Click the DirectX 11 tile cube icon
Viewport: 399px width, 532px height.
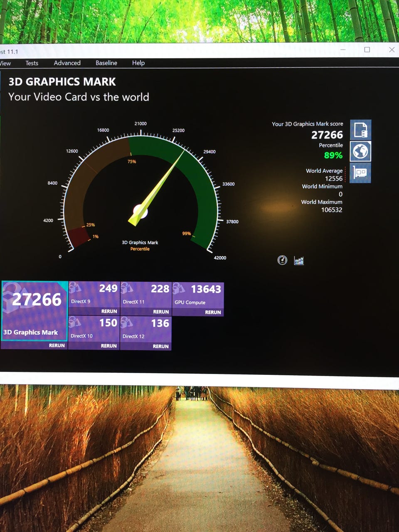pyautogui.click(x=127, y=288)
